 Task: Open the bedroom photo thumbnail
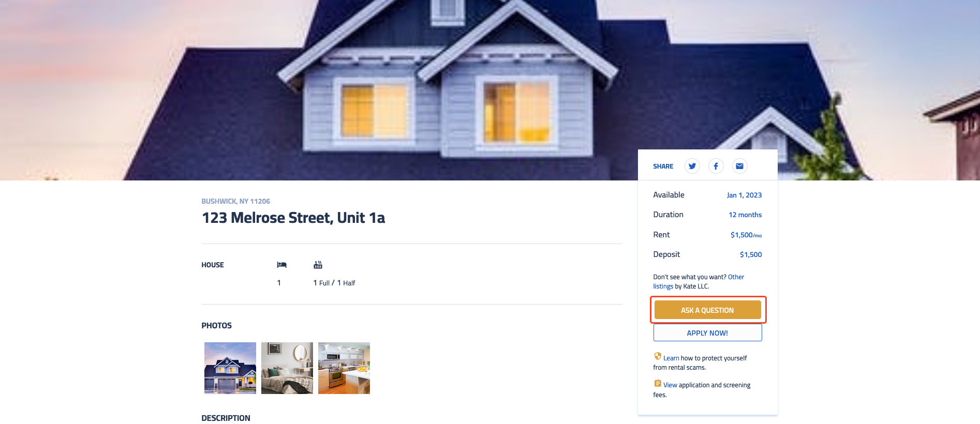point(287,368)
